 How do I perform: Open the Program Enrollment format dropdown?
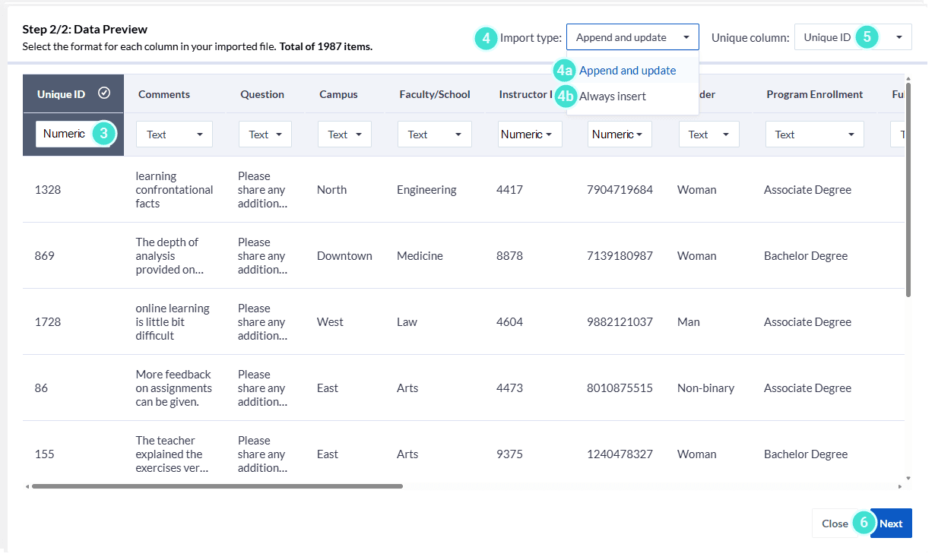click(x=814, y=134)
